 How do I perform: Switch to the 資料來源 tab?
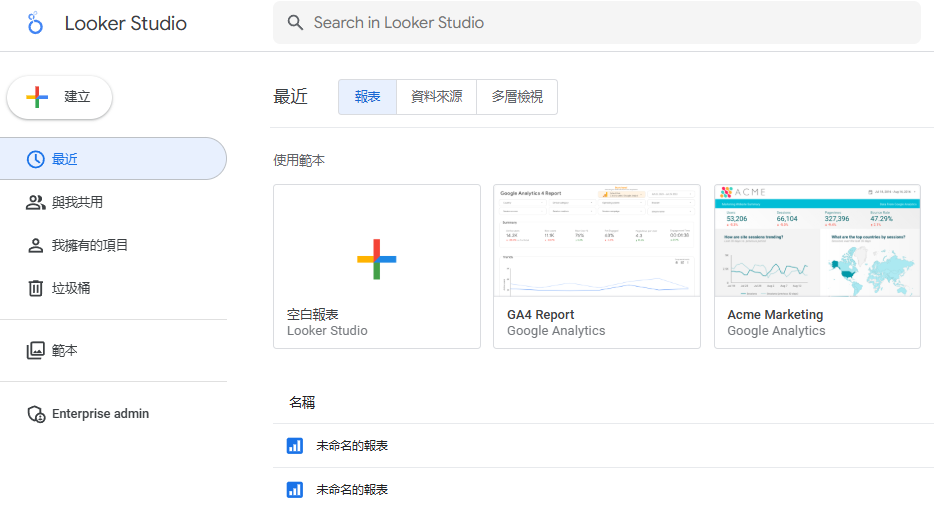pos(437,97)
